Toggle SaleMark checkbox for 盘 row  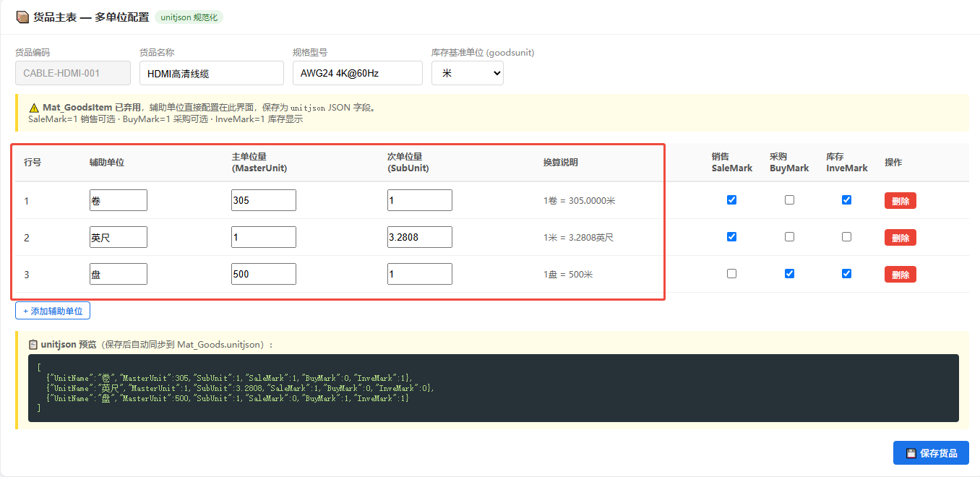click(731, 274)
